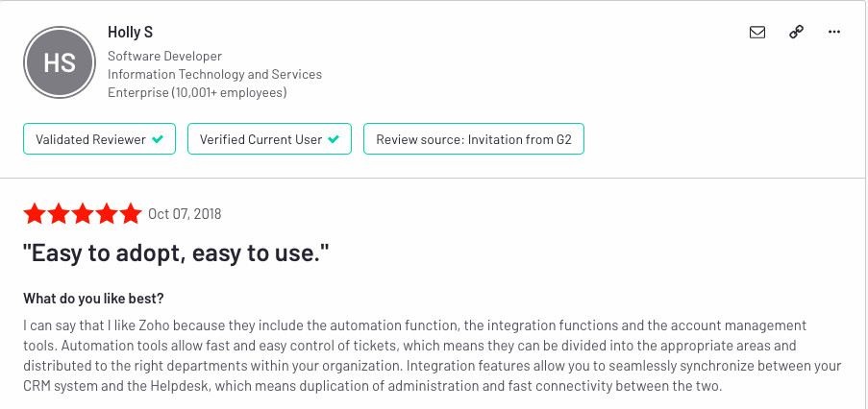The height and width of the screenshot is (409, 868).
Task: Click the third red rating star
Action: click(84, 213)
